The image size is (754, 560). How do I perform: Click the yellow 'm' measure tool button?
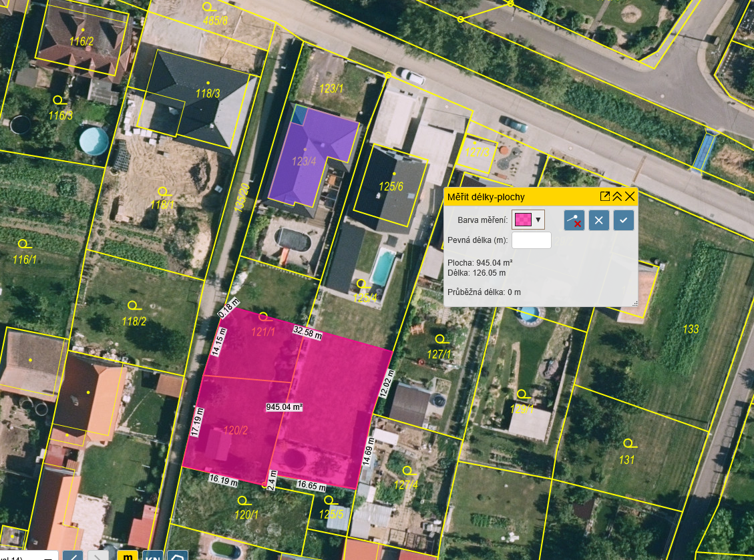point(128,555)
